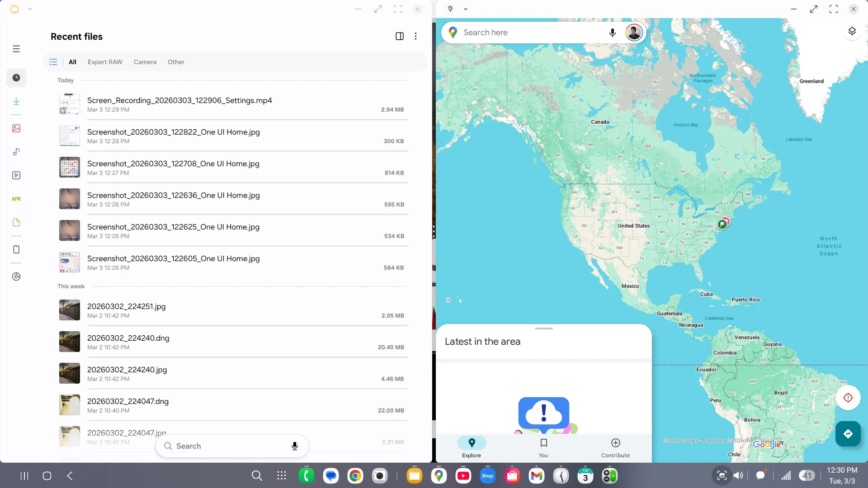Image resolution: width=868 pixels, height=488 pixels.
Task: Open the Audio category in My Files
Action: point(16,152)
